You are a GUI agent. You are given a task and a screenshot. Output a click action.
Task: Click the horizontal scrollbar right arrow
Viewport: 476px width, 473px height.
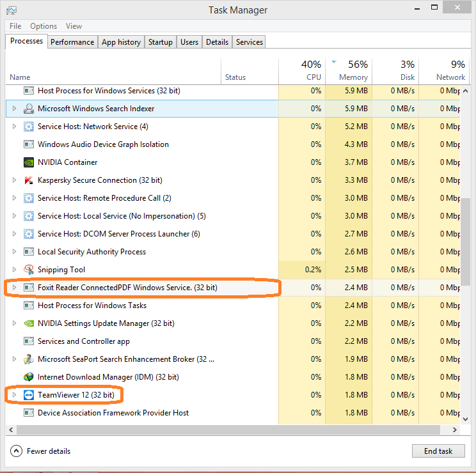[455, 430]
